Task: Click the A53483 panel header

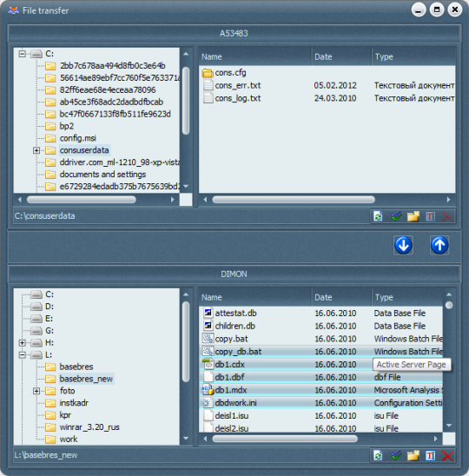Action: coord(234,33)
